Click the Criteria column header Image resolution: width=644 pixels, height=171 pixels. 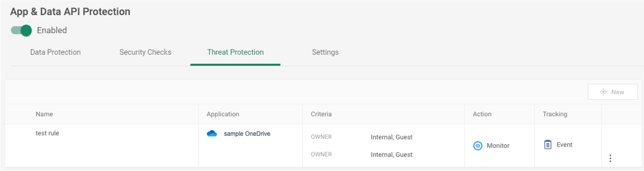coord(321,114)
